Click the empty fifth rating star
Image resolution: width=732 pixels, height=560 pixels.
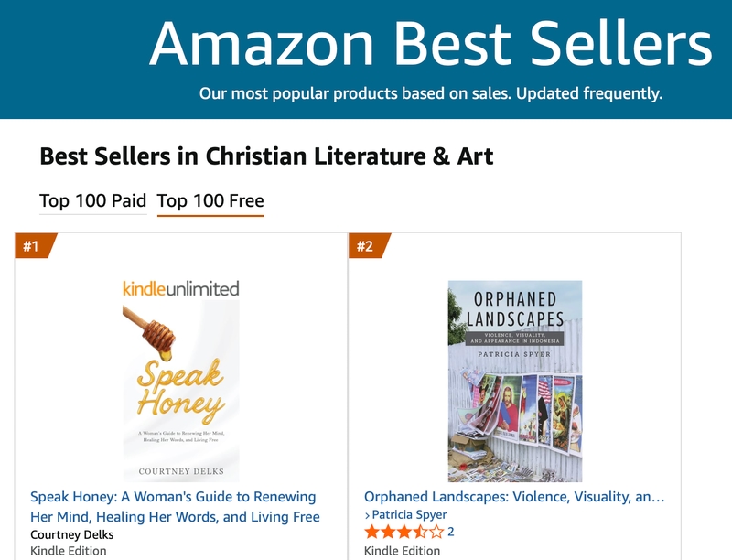click(436, 532)
